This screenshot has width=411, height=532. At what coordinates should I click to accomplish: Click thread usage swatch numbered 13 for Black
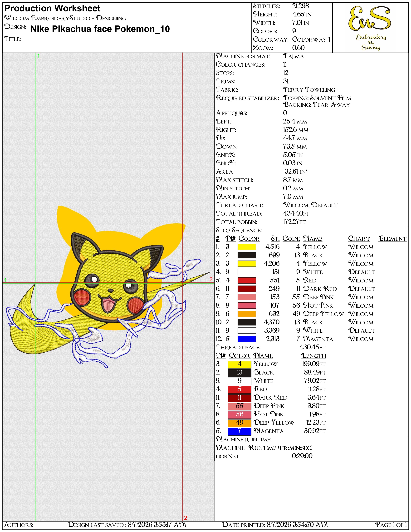[x=240, y=373]
